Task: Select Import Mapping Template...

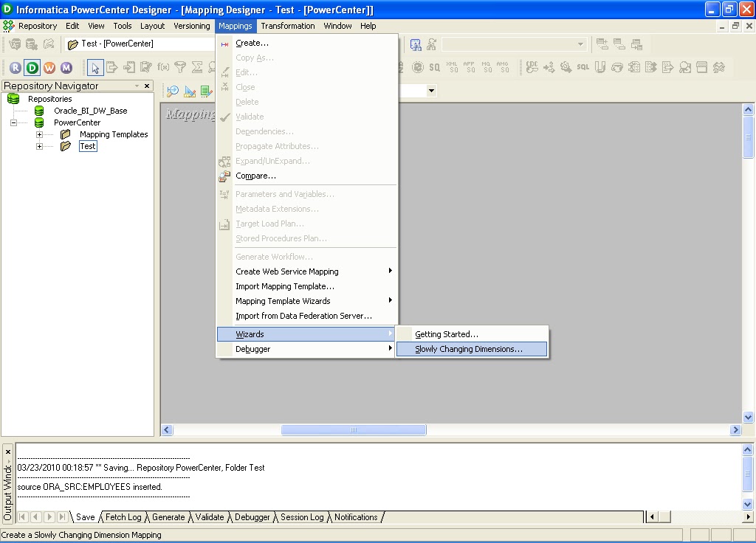Action: coord(307,287)
